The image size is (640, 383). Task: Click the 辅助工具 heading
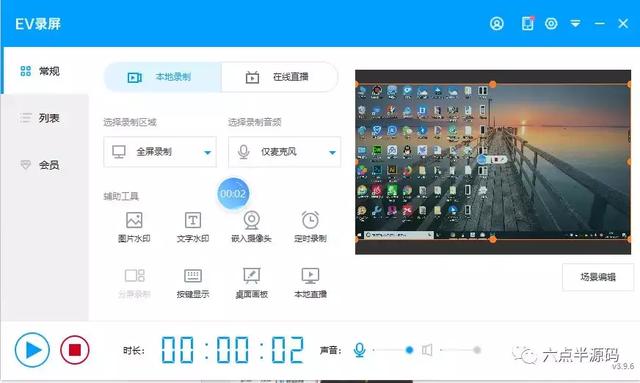(x=121, y=196)
